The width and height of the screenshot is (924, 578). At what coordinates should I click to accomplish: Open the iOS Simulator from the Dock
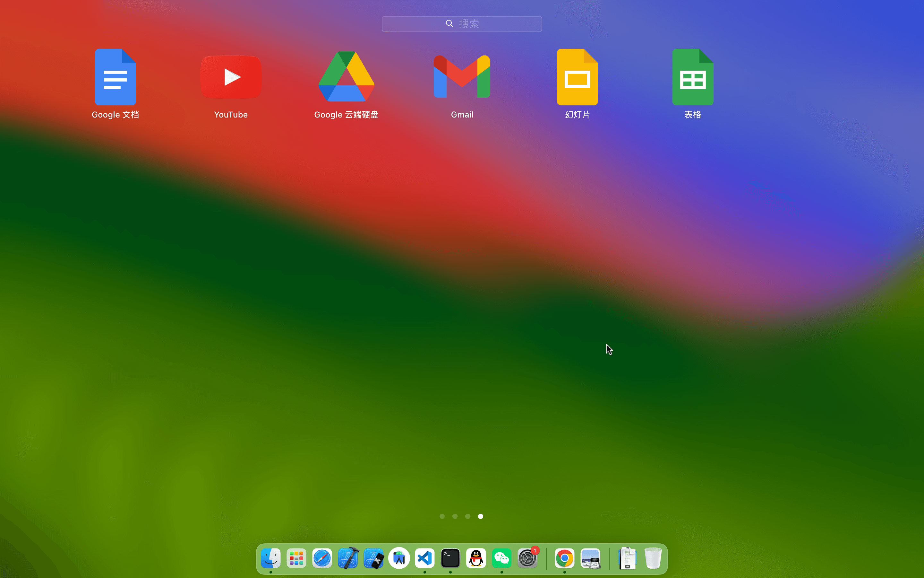[373, 558]
